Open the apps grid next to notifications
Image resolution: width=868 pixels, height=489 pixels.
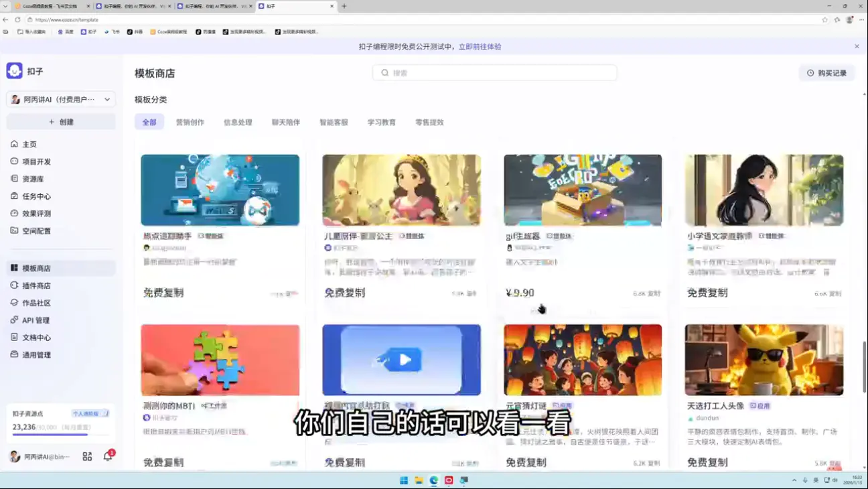tap(87, 456)
